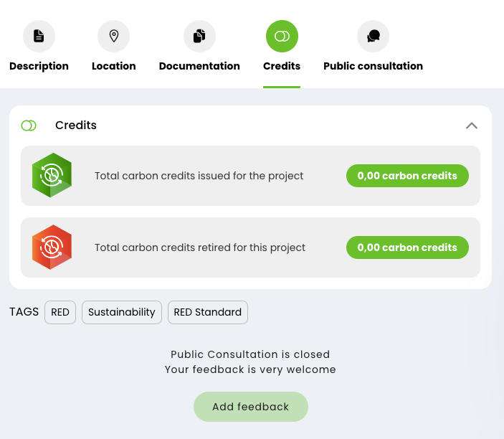Open the Documentation tab label
The image size is (504, 439).
[x=199, y=66]
